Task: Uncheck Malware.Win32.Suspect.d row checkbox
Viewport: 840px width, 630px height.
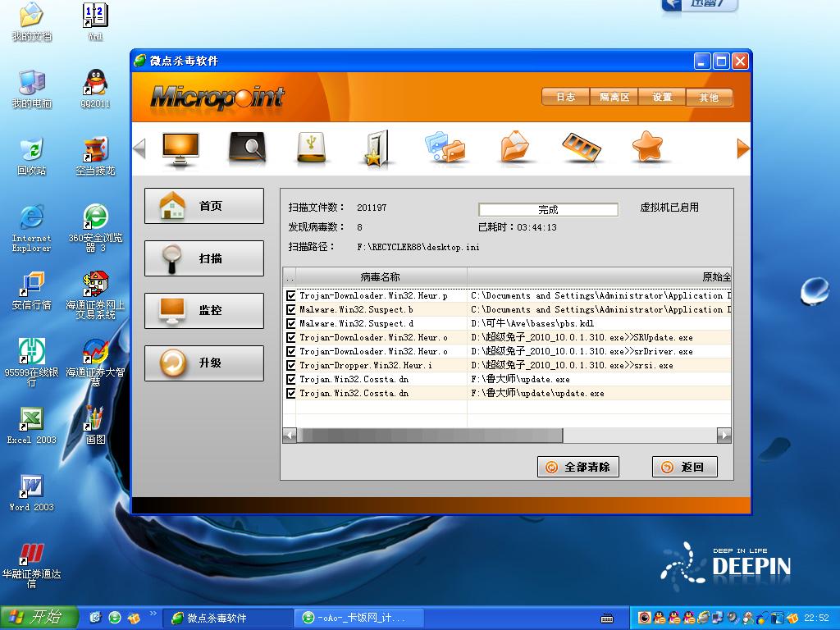Action: point(291,323)
